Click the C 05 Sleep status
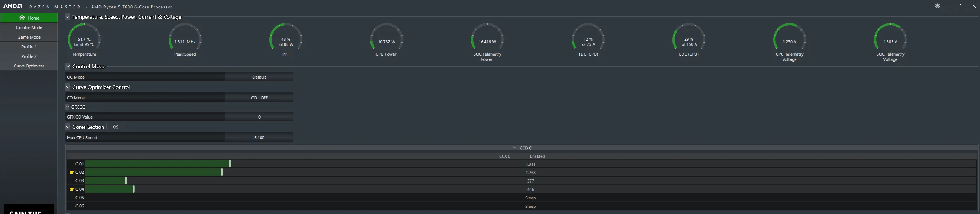Image resolution: width=980 pixels, height=214 pixels. tap(530, 198)
